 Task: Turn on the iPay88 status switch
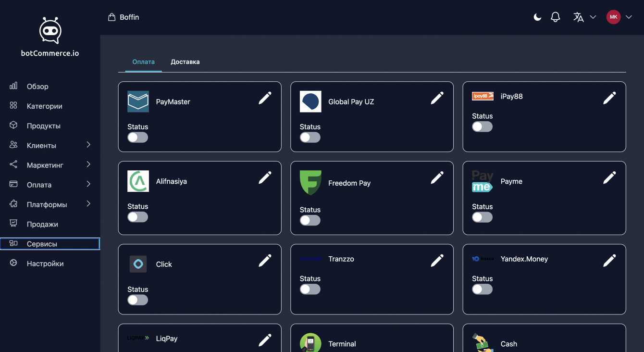(x=483, y=126)
